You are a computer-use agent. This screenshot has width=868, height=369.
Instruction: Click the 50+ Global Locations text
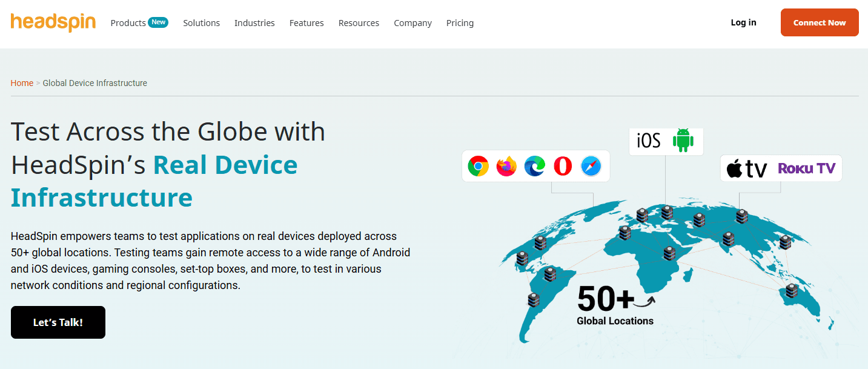click(x=615, y=305)
